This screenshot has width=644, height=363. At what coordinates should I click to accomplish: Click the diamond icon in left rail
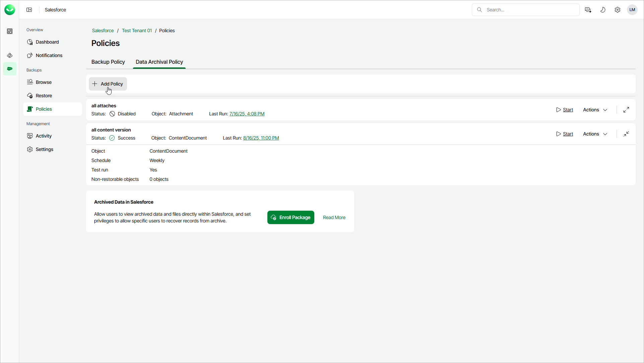coord(10,55)
